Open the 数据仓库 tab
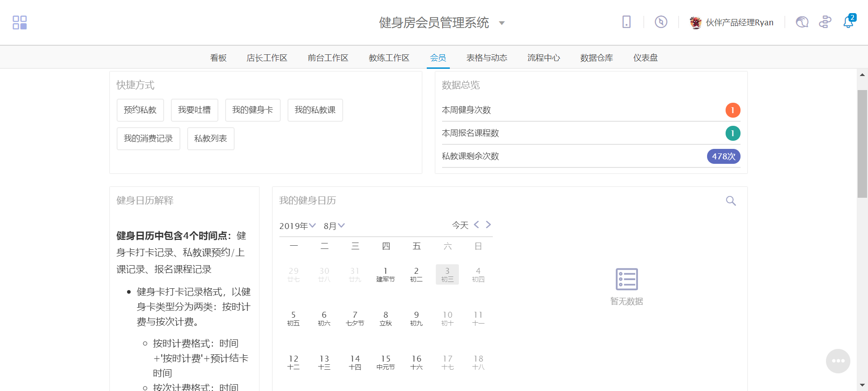The width and height of the screenshot is (868, 391). [596, 58]
